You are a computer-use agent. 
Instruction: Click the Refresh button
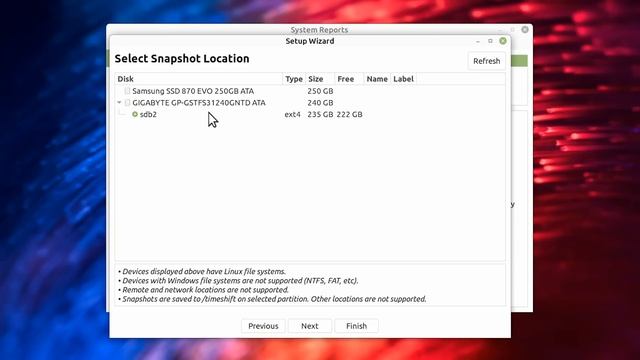(487, 61)
